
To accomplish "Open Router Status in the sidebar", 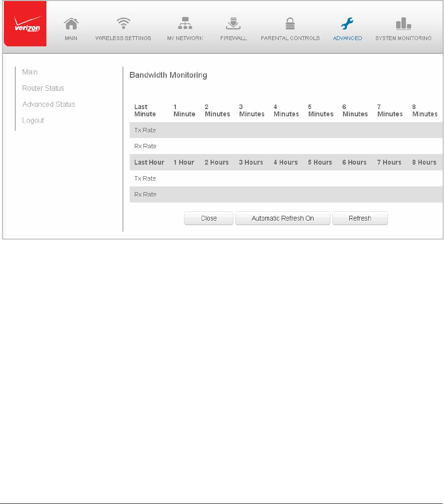I will point(43,88).
